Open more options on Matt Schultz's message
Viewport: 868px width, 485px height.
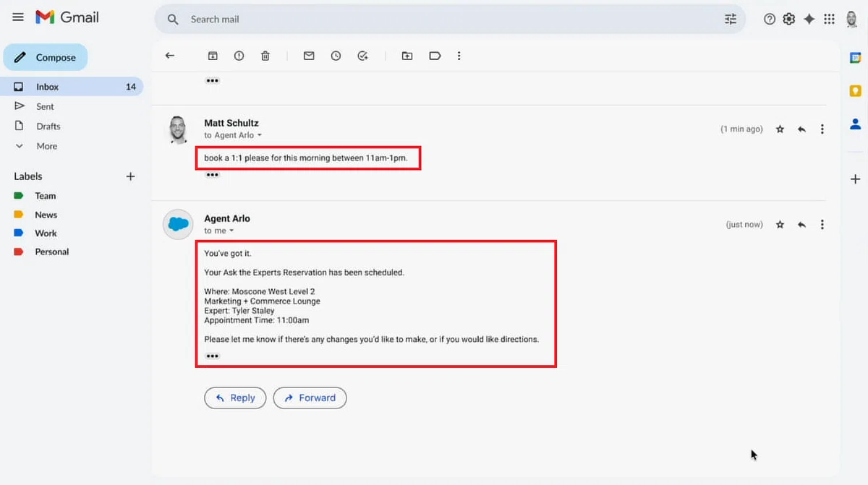(x=822, y=129)
